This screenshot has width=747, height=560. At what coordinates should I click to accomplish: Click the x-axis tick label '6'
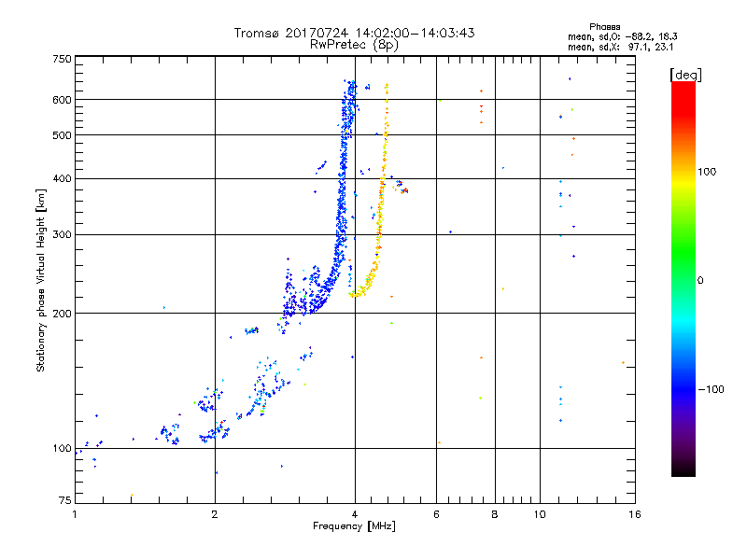(436, 514)
